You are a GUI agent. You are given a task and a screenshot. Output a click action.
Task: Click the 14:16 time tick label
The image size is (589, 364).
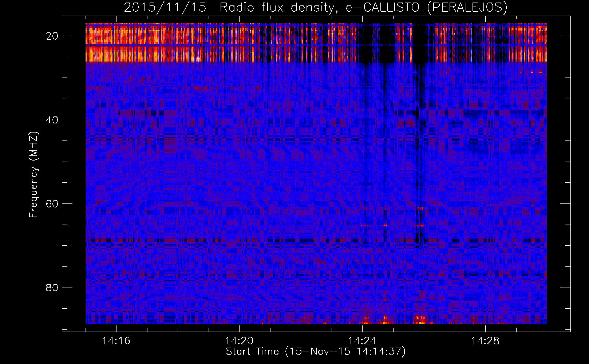[x=116, y=341]
